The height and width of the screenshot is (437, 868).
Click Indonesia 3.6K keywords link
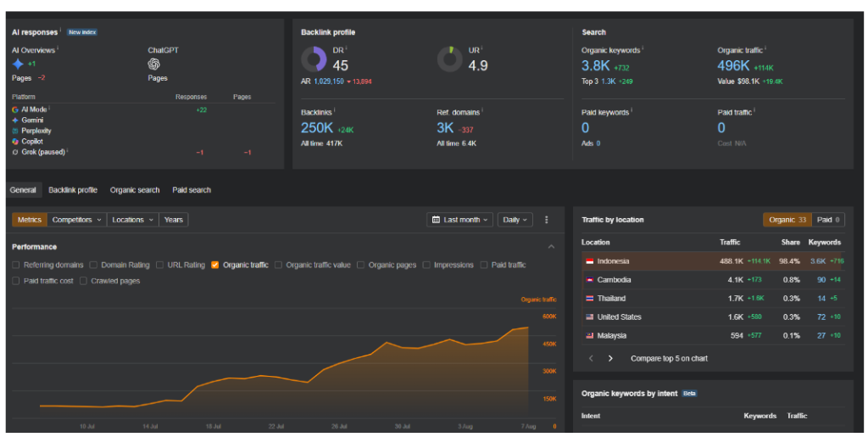pos(818,261)
